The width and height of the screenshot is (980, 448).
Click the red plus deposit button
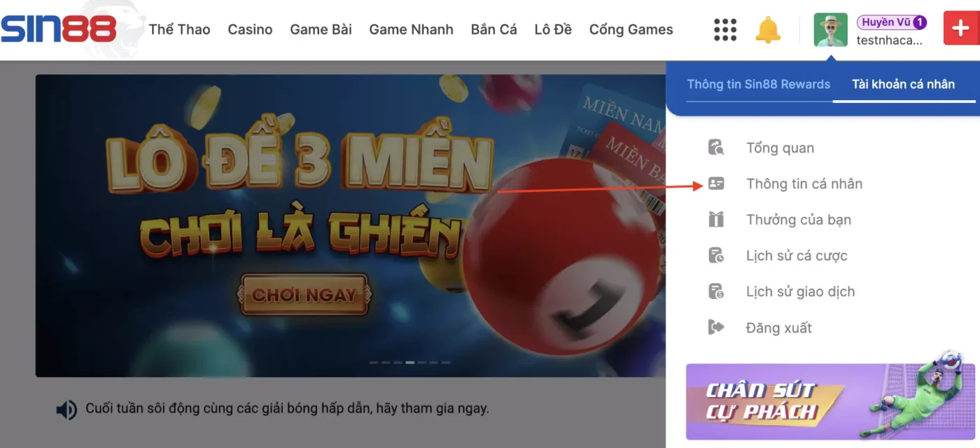(x=961, y=29)
